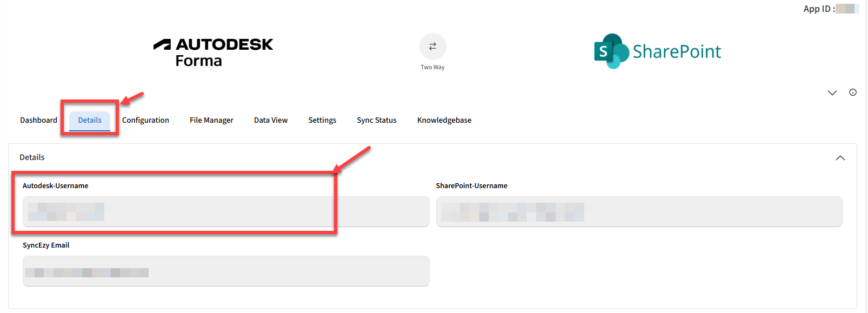The width and height of the screenshot is (868, 313).
Task: Focus the SyncEzy Email field
Action: coord(226,271)
